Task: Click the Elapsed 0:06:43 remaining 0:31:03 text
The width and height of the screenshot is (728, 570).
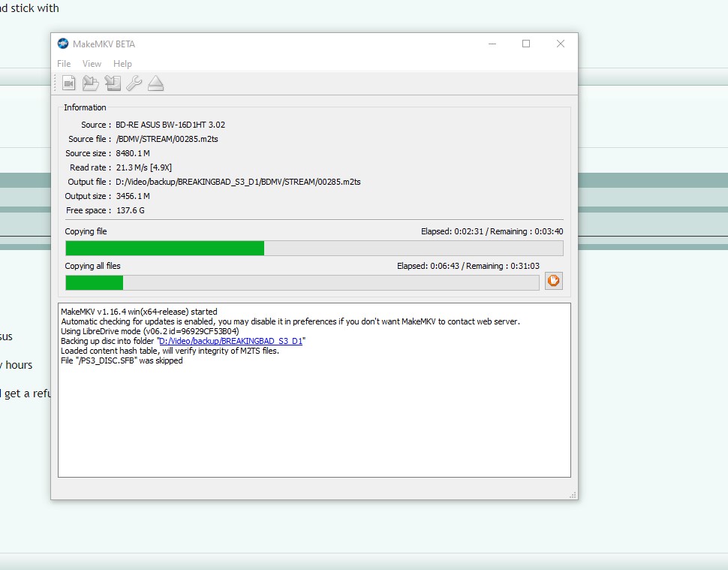Action: point(468,266)
